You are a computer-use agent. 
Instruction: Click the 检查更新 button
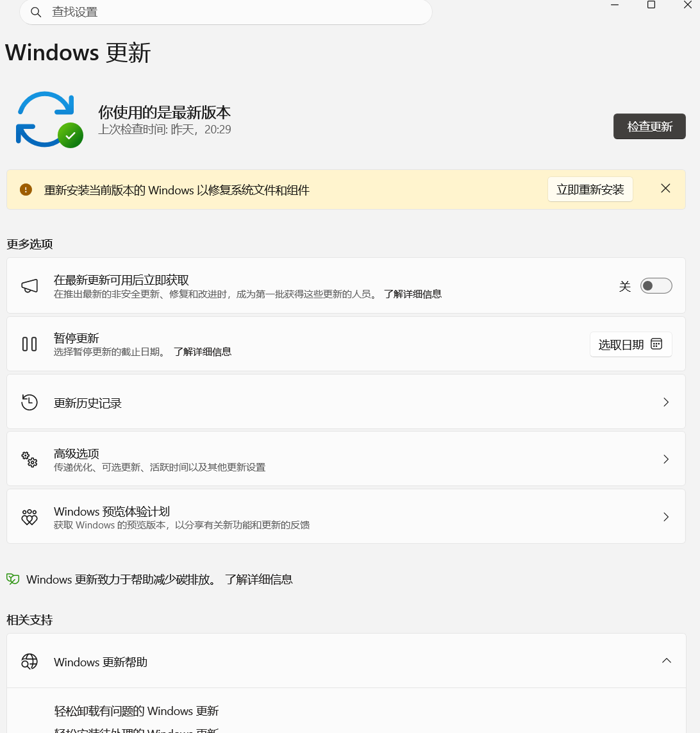[x=649, y=126]
